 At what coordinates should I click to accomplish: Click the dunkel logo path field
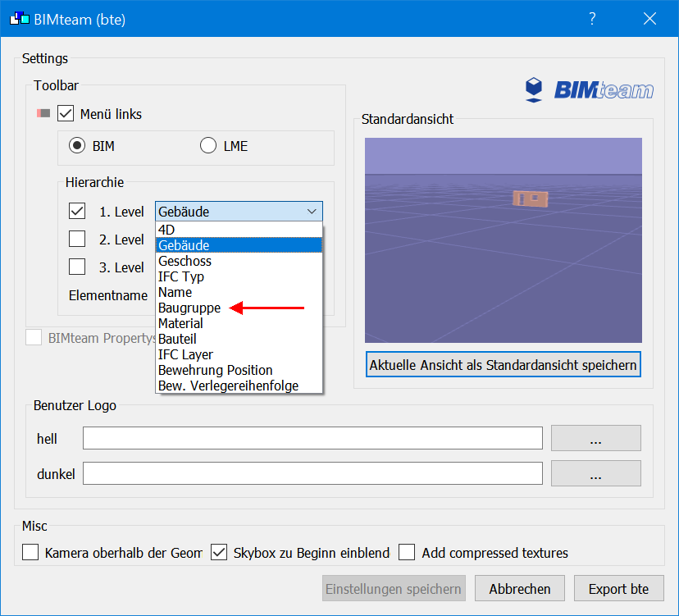point(312,473)
